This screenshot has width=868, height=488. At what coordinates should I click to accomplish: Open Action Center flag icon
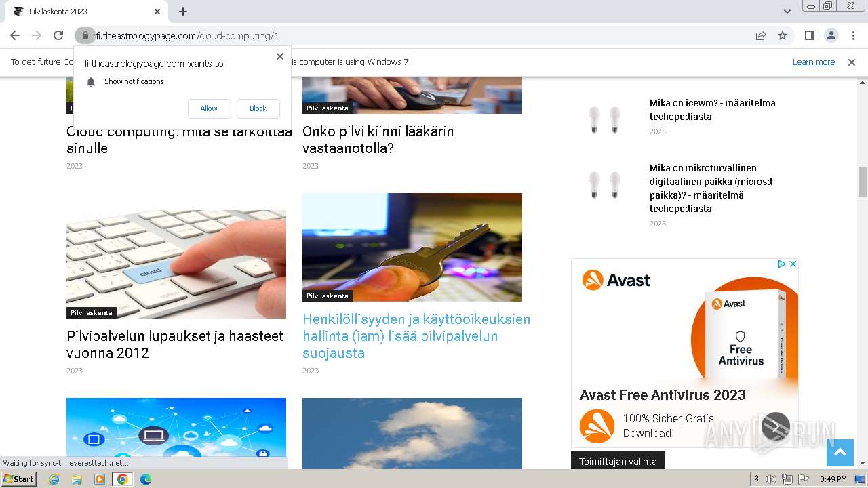tap(804, 479)
